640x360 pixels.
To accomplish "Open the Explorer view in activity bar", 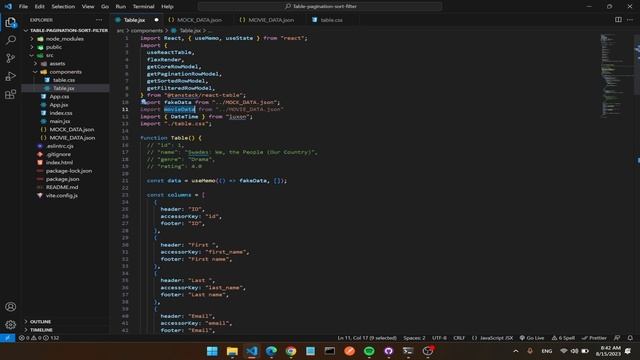I will pyautogui.click(x=11, y=22).
